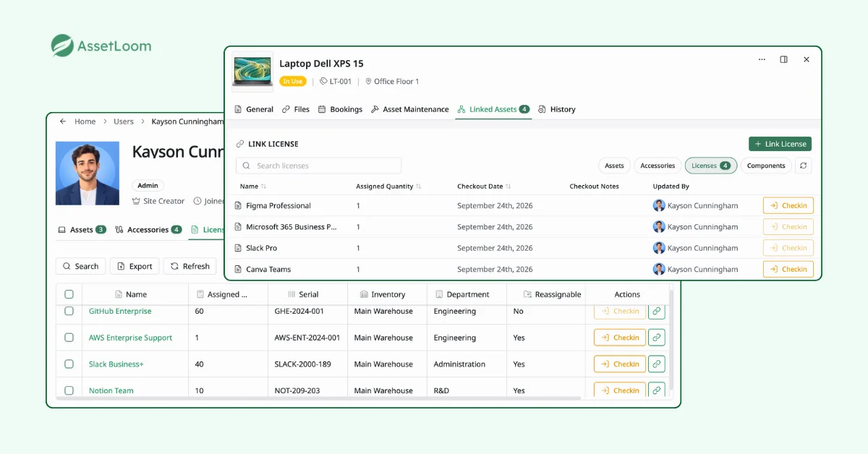Select the Accessories filter pill
This screenshot has height=454, width=868.
pyautogui.click(x=658, y=166)
